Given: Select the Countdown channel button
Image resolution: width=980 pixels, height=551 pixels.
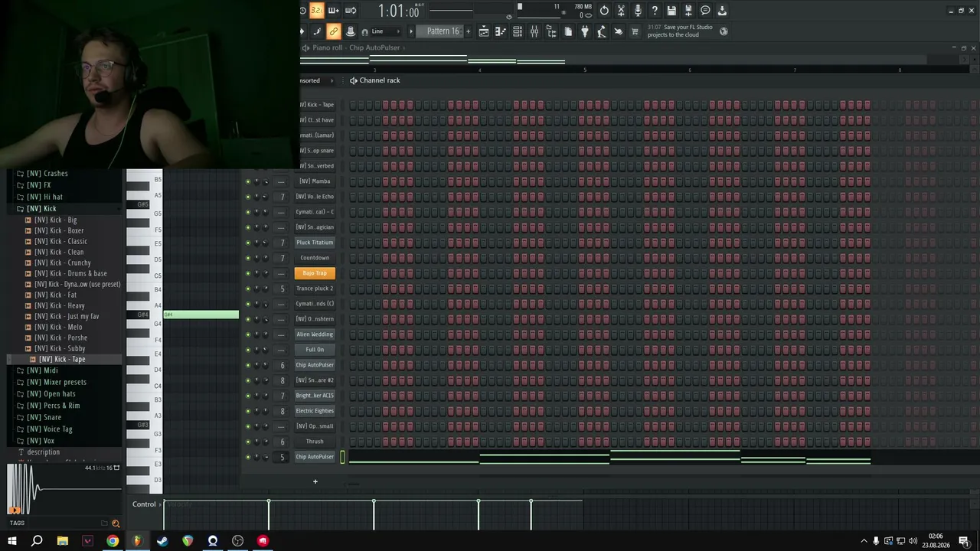Looking at the screenshot, I should coord(315,258).
